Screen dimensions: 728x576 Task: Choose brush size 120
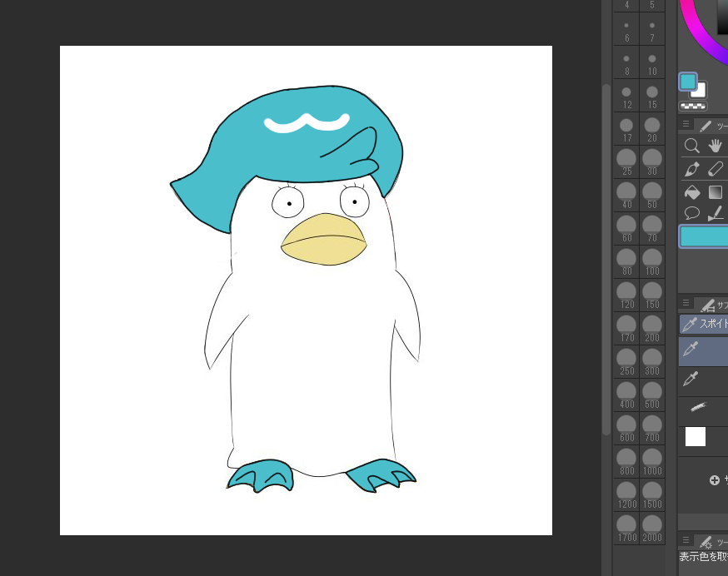pyautogui.click(x=626, y=295)
